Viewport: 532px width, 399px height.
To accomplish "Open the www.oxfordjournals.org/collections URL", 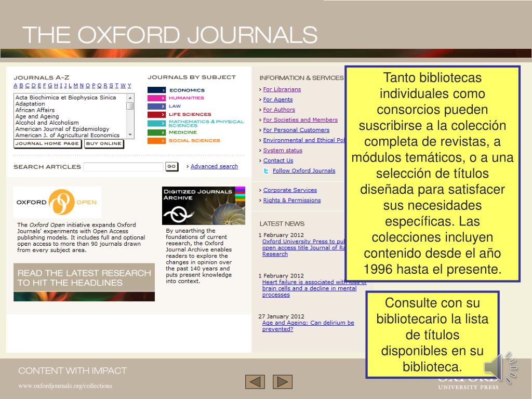I will tap(65, 386).
